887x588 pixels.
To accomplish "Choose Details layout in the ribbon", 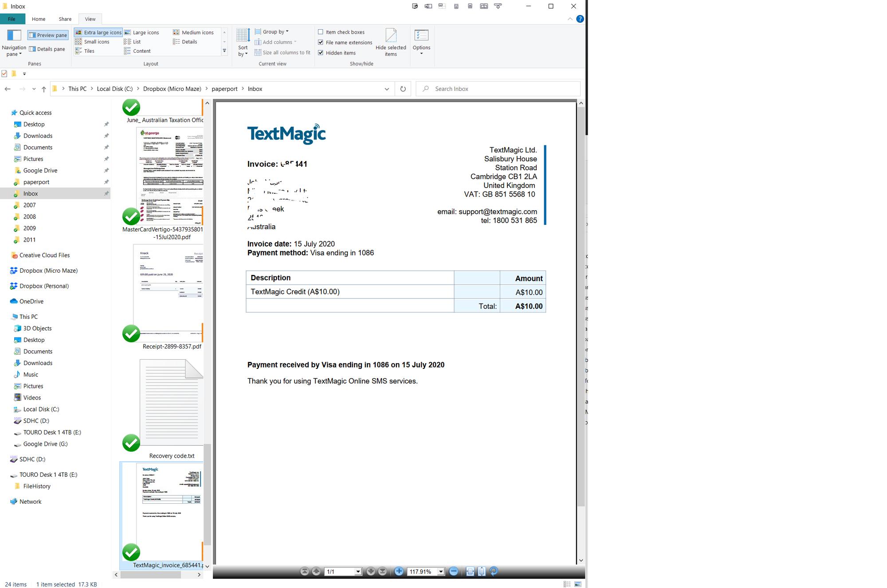I will click(x=185, y=42).
